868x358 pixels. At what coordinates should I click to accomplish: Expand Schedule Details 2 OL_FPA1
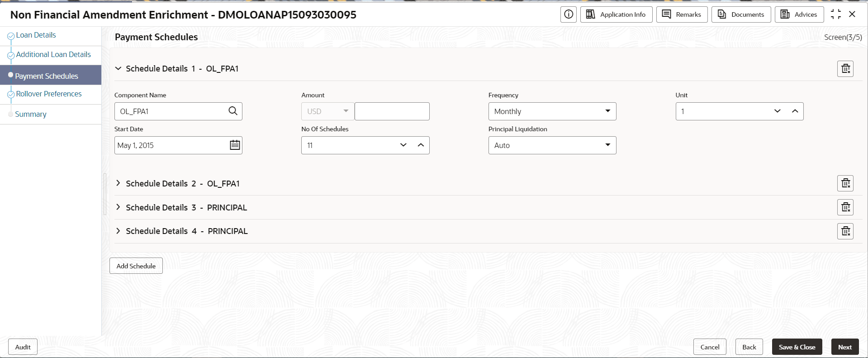point(119,183)
